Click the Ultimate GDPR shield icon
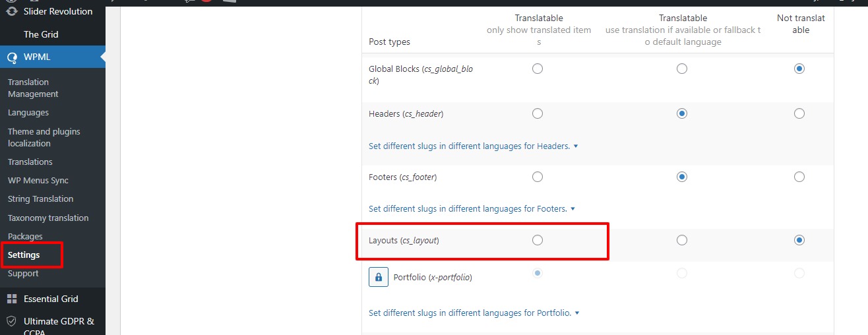Viewport: 868px width, 335px height. click(11, 321)
